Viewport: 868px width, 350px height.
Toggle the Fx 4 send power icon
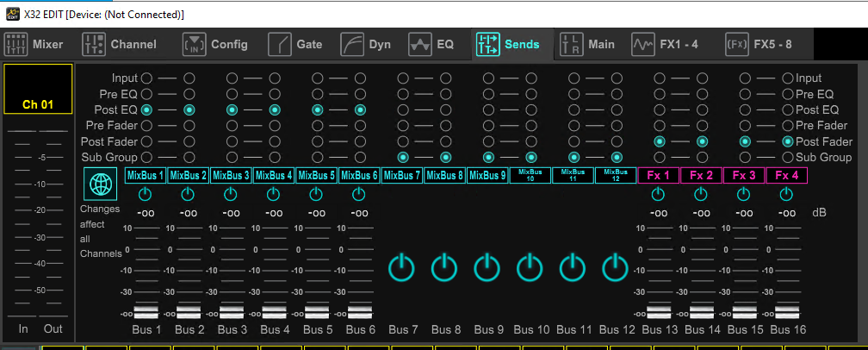point(786,194)
